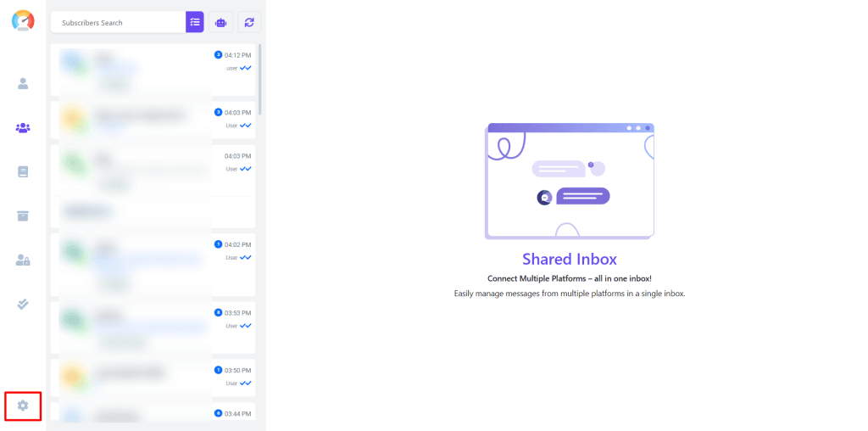Open the notebook icon in the sidebar

click(23, 171)
